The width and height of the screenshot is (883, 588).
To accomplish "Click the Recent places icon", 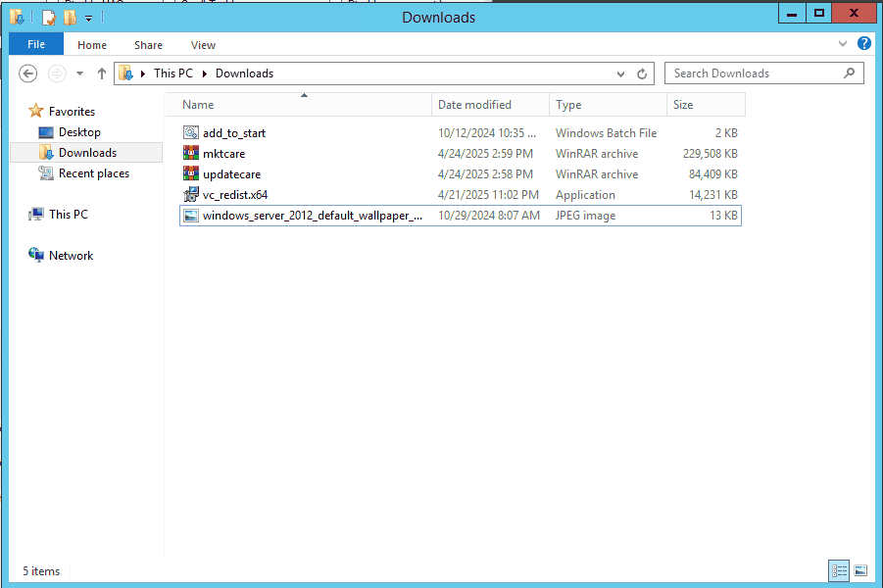I will [46, 172].
